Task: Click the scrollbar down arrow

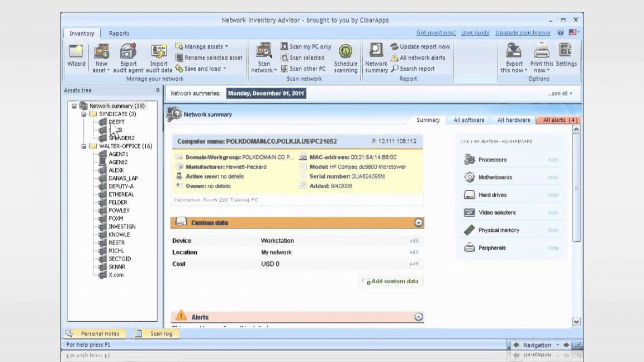Action: point(576,322)
